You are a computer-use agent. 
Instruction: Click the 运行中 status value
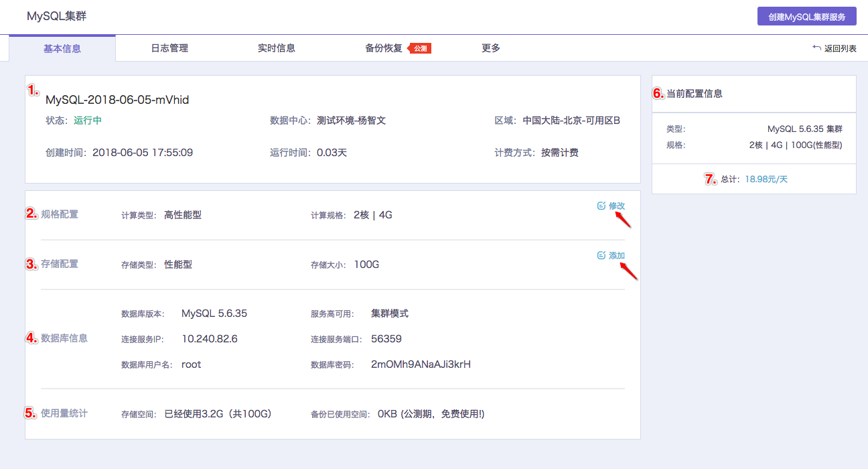tap(88, 121)
